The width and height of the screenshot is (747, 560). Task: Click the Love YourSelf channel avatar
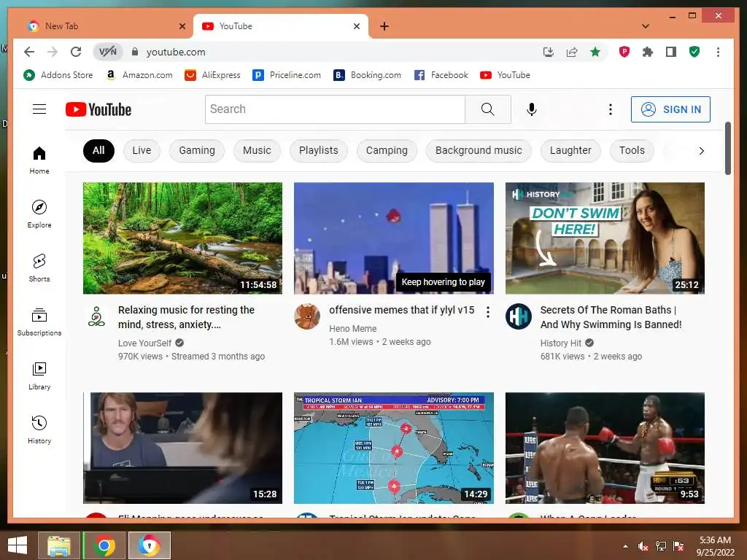point(97,316)
